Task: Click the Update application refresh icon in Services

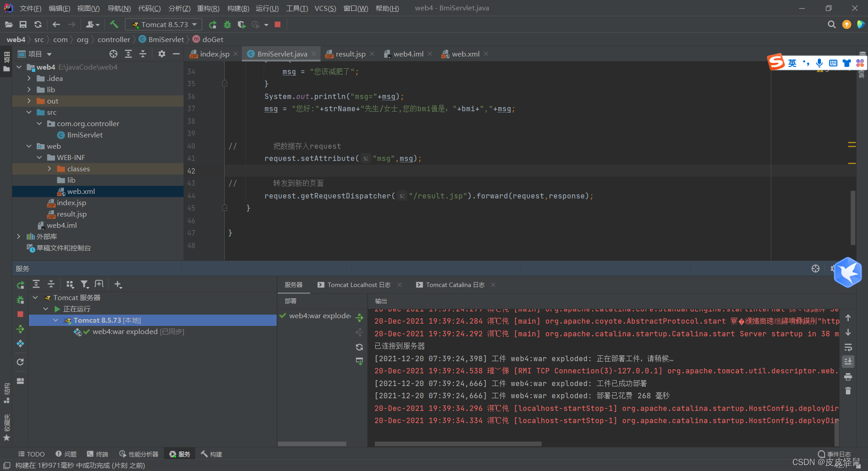Action: click(x=20, y=362)
